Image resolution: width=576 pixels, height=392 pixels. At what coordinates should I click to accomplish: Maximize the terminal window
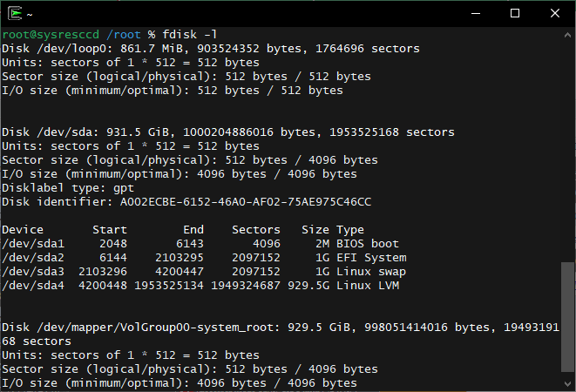click(515, 14)
